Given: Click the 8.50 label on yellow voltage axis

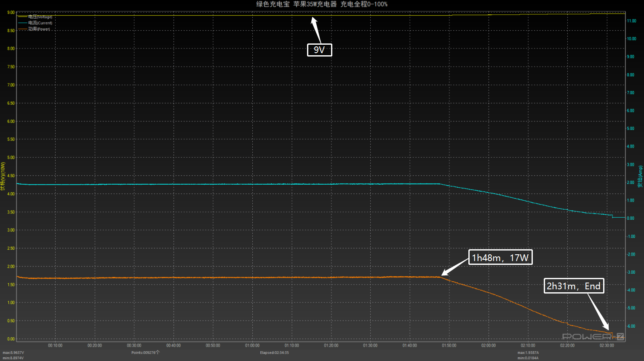Looking at the screenshot, I should [11, 31].
